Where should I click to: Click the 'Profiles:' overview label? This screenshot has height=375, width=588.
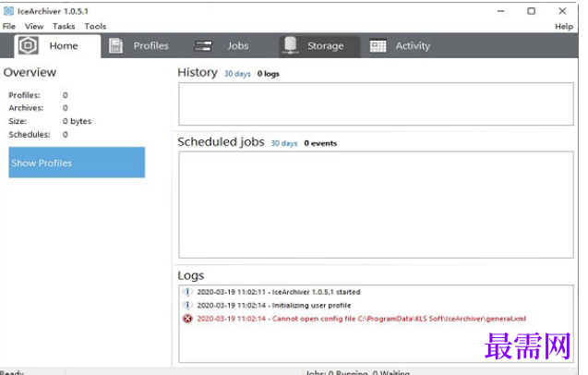[x=24, y=95]
